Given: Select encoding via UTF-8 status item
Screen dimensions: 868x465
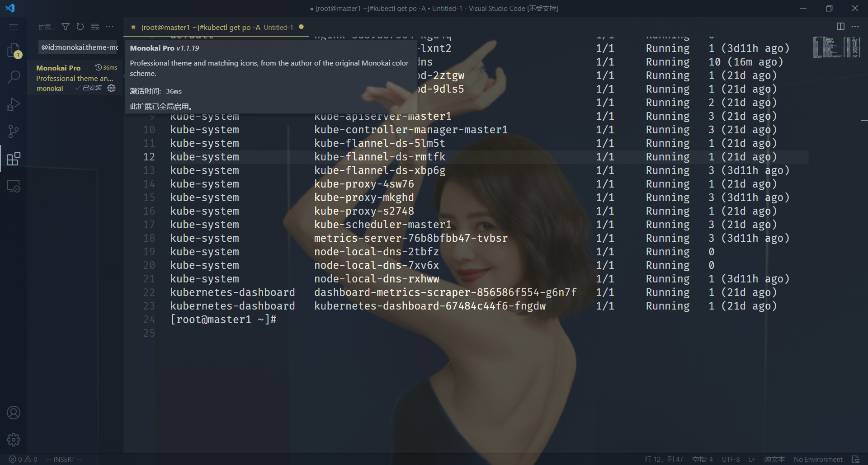Looking at the screenshot, I should pos(731,460).
